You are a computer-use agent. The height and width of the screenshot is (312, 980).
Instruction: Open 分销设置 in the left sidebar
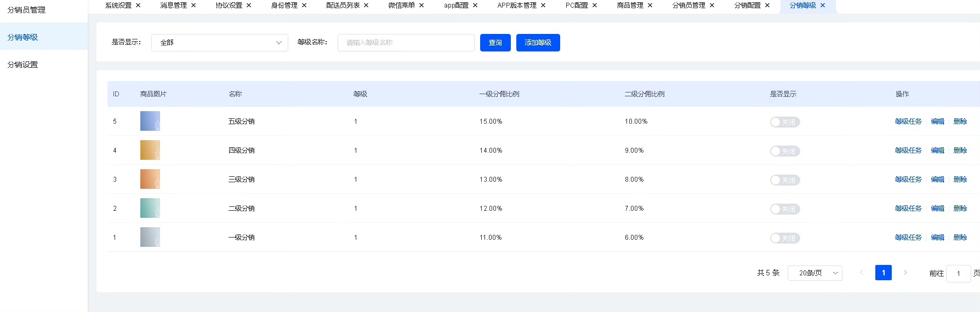point(23,65)
